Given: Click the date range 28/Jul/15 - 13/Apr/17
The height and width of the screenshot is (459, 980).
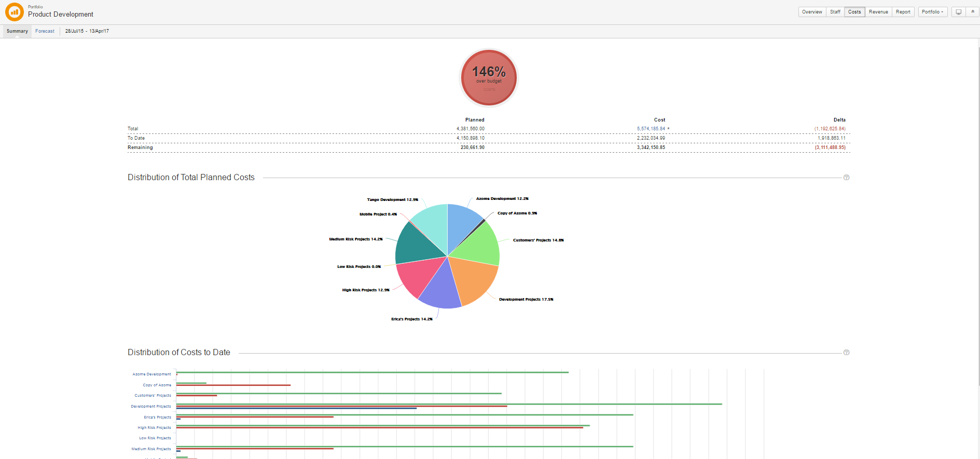Looking at the screenshot, I should tap(87, 31).
